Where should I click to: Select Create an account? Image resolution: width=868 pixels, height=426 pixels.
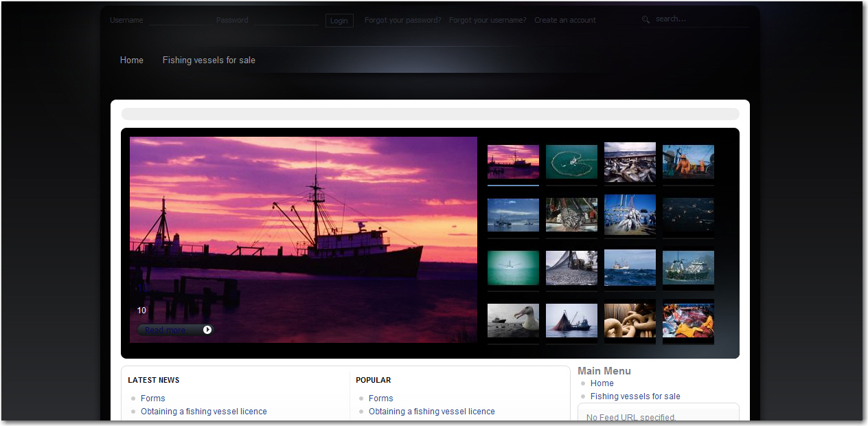click(x=564, y=20)
